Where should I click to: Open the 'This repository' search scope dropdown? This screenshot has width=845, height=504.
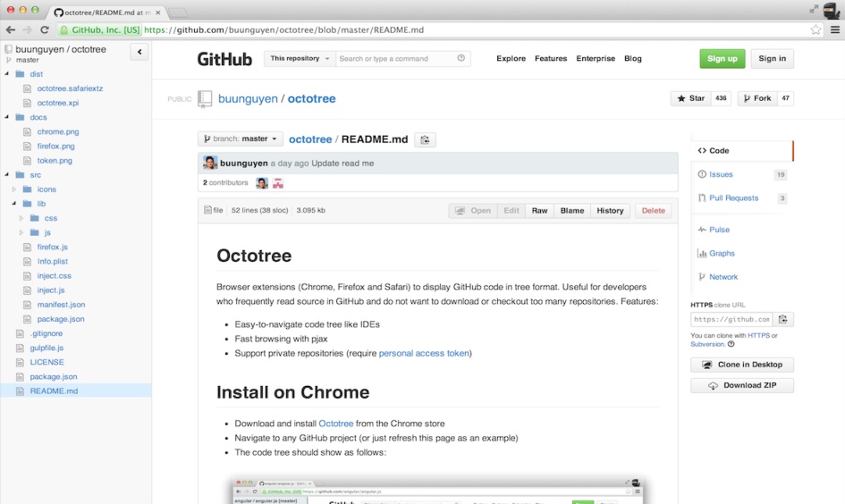point(300,58)
